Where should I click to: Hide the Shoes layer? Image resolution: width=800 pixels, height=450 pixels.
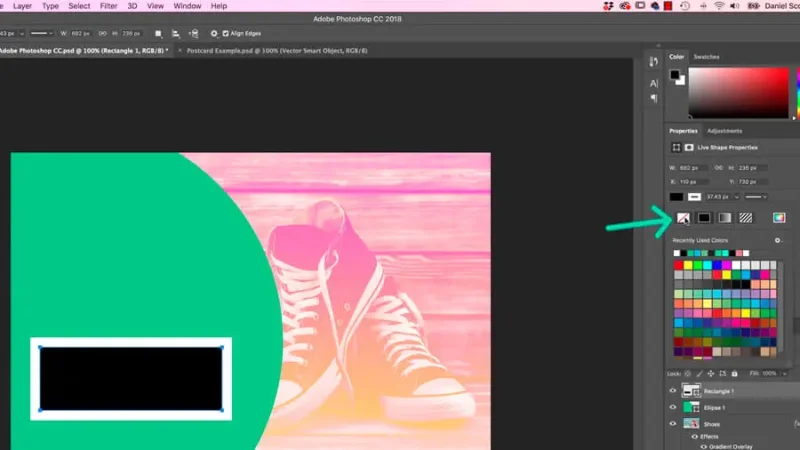click(672, 424)
